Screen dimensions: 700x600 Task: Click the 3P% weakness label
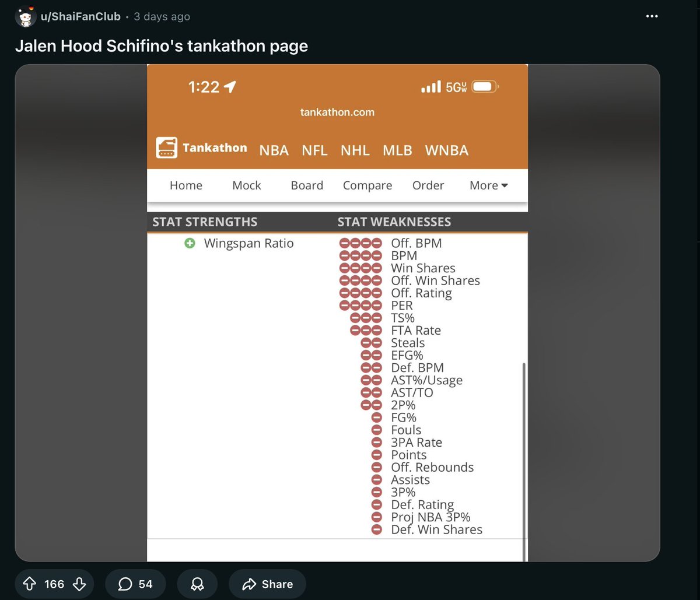[x=403, y=492]
